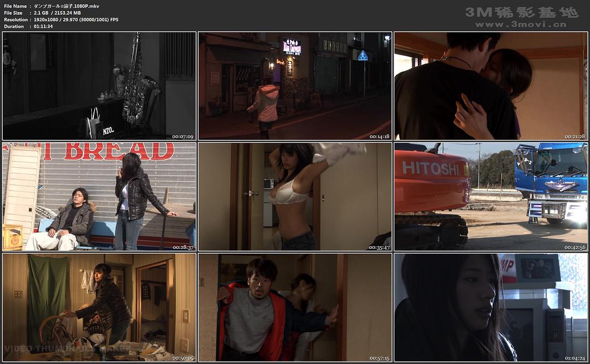The width and height of the screenshot is (590, 364).
Task: Click the 00:14:18 timestamp
Action: pos(379,136)
